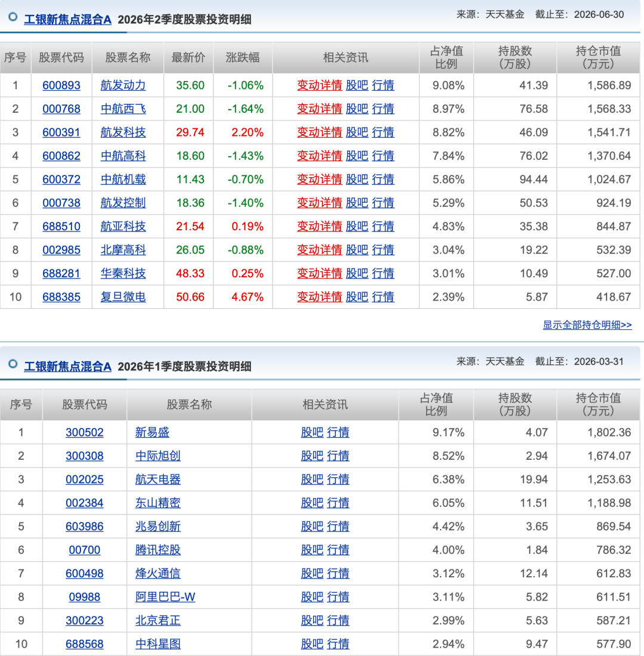644x656 pixels.
Task: Open stock code 688568
Action: 85,644
